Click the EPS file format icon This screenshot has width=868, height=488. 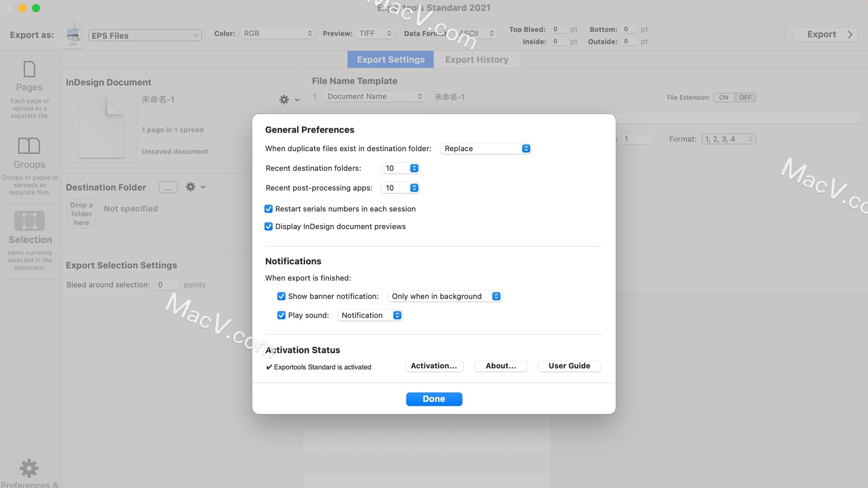point(73,35)
